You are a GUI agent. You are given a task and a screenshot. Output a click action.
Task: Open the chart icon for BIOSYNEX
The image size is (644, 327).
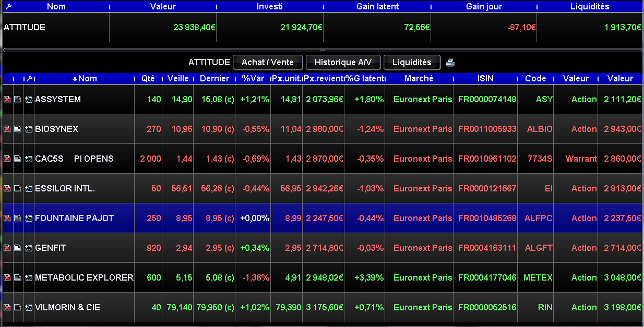click(28, 129)
